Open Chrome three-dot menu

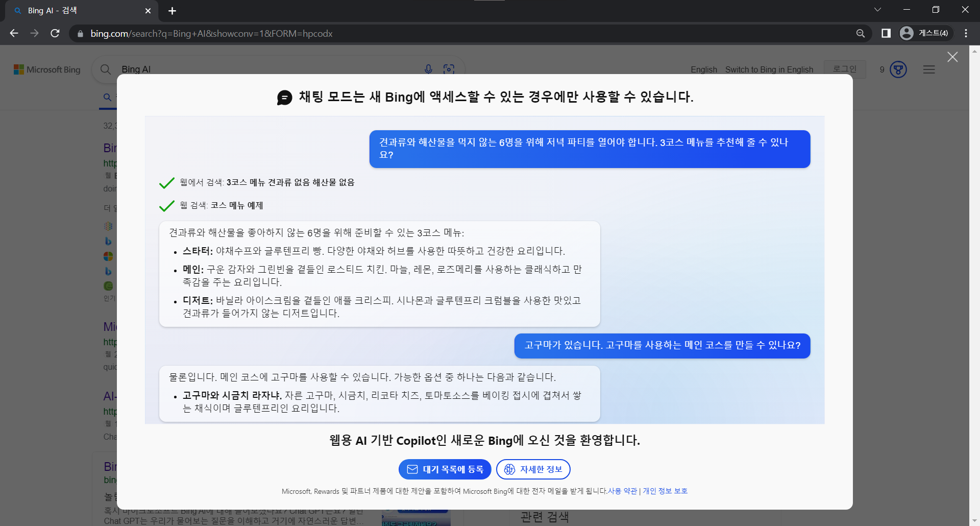[966, 33]
